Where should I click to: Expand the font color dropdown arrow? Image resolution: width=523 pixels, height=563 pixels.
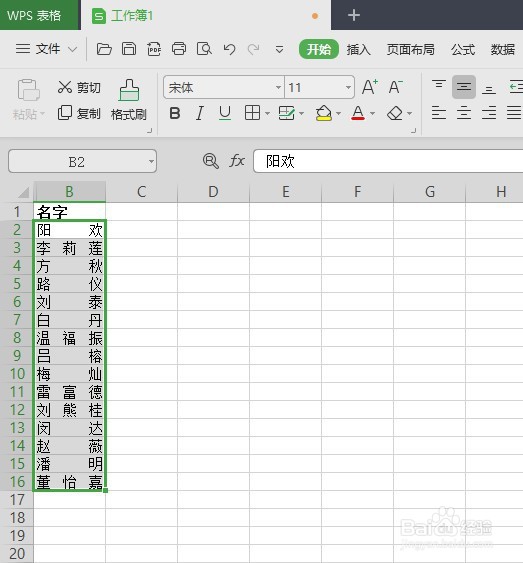(x=372, y=113)
